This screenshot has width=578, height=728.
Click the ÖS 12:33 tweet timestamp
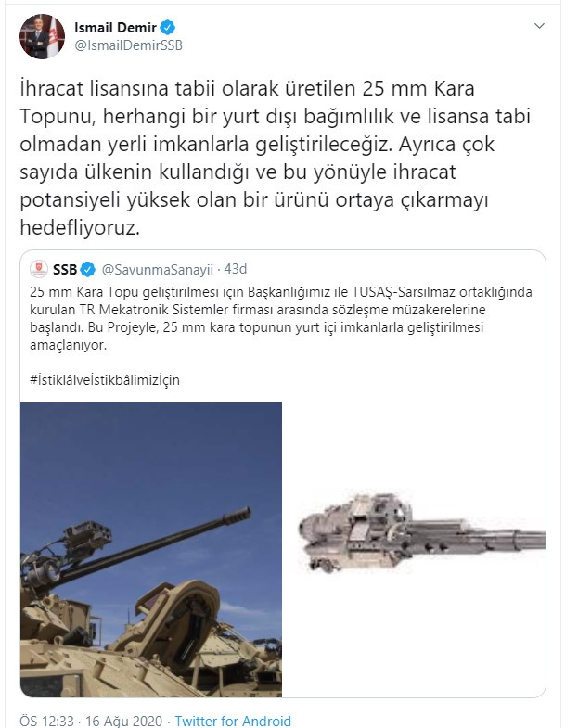click(x=47, y=721)
